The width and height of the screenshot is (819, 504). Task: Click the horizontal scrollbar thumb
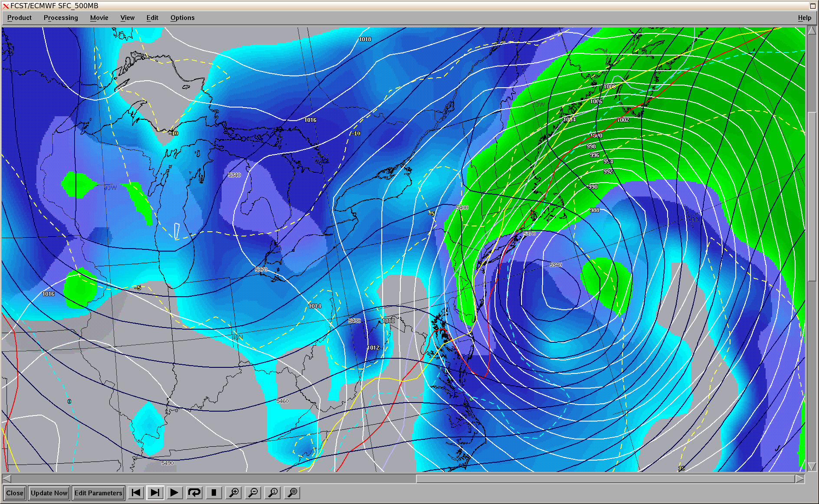(x=606, y=479)
